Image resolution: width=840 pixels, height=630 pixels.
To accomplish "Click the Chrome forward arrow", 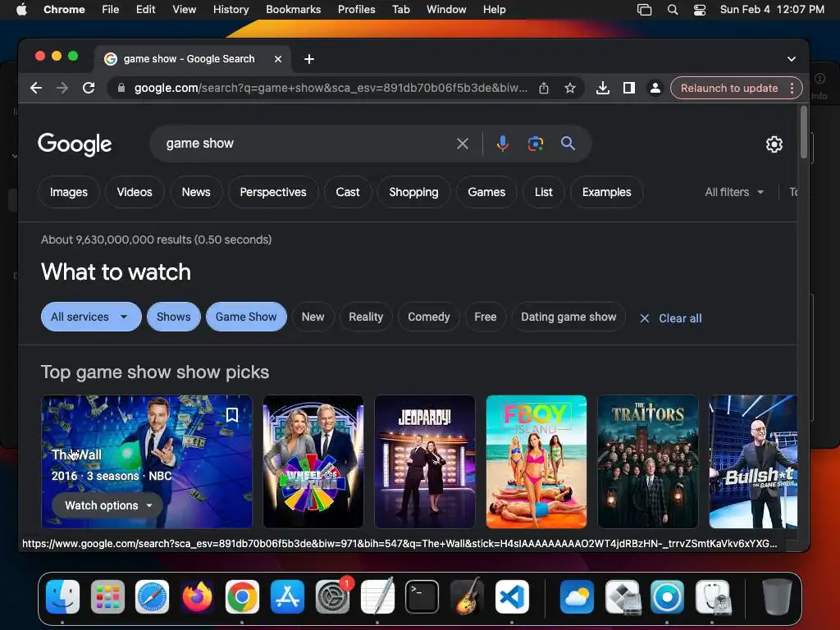I will coord(62,88).
